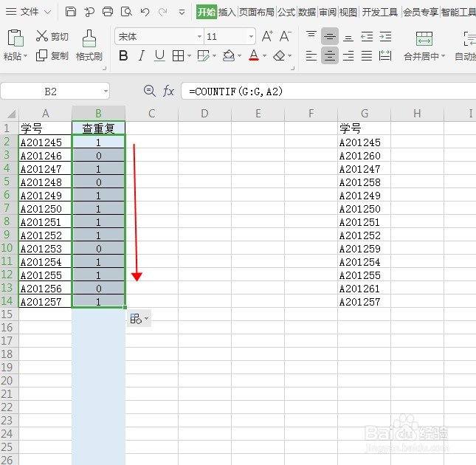Decrease font size with A- icon
The image size is (476, 465).
tap(285, 36)
